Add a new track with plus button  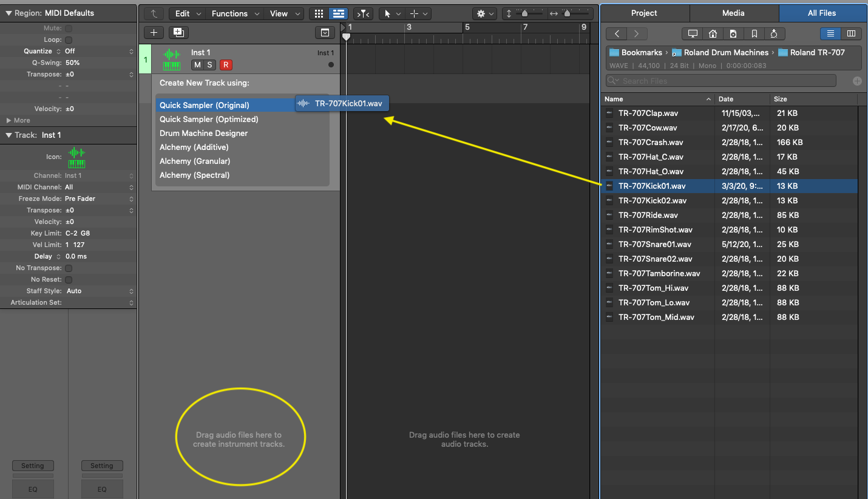tap(154, 33)
